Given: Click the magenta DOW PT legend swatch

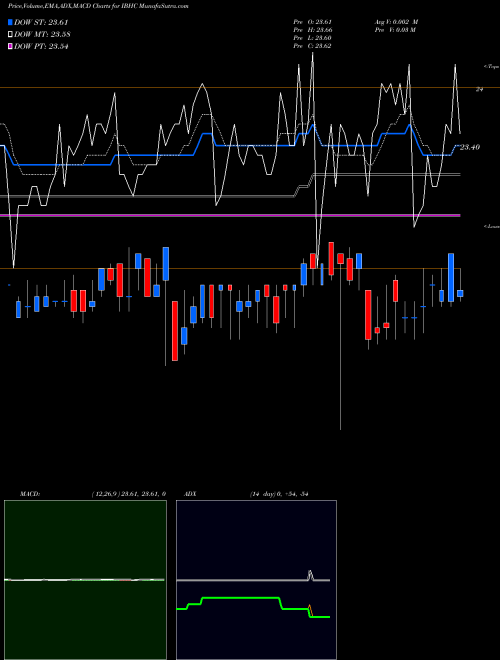Looking at the screenshot, I should [x=10, y=46].
